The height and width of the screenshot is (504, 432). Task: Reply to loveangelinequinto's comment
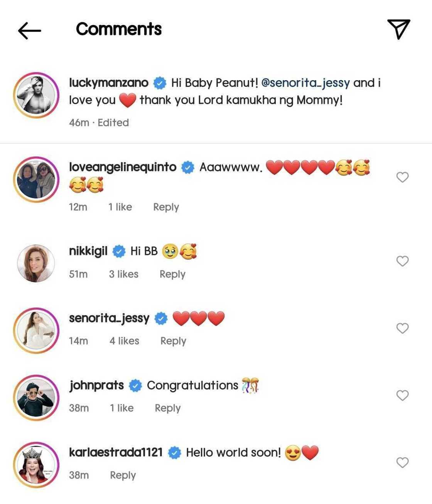pos(166,207)
